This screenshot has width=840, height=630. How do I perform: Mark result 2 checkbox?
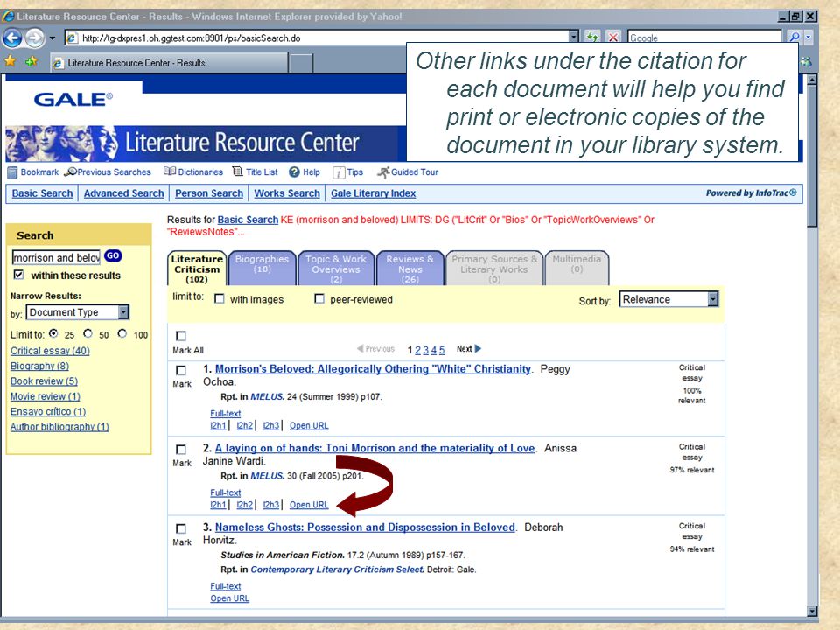tap(181, 450)
